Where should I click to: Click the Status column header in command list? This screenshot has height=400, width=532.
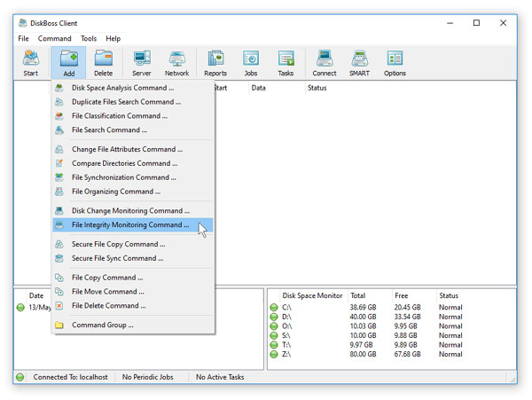(317, 88)
